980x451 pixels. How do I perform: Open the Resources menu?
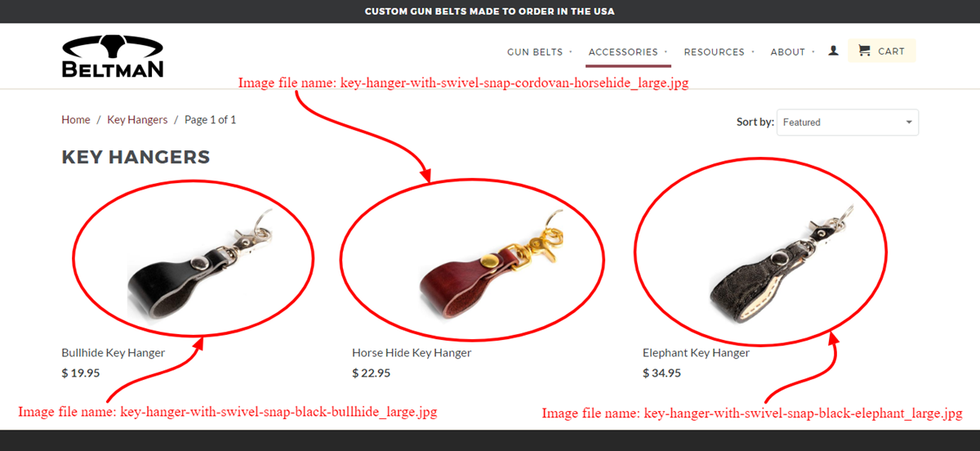pyautogui.click(x=719, y=51)
